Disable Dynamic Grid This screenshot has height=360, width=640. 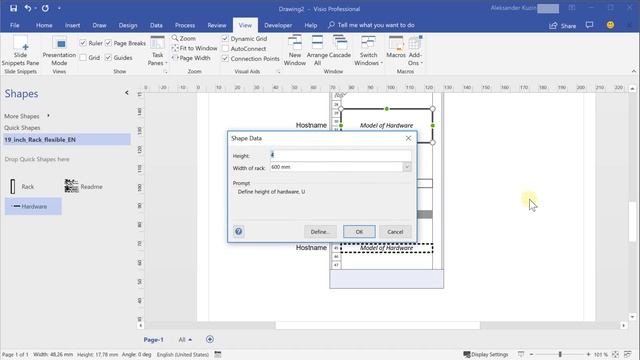pyautogui.click(x=225, y=38)
